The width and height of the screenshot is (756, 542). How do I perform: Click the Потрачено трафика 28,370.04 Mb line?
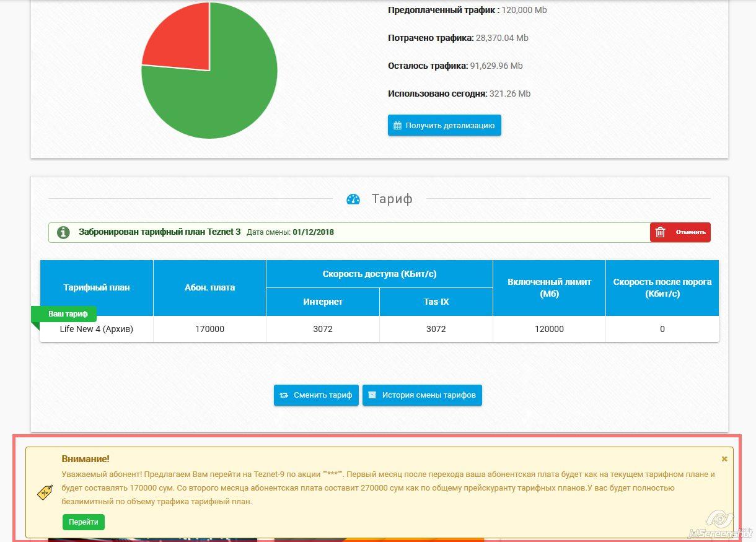pyautogui.click(x=458, y=38)
